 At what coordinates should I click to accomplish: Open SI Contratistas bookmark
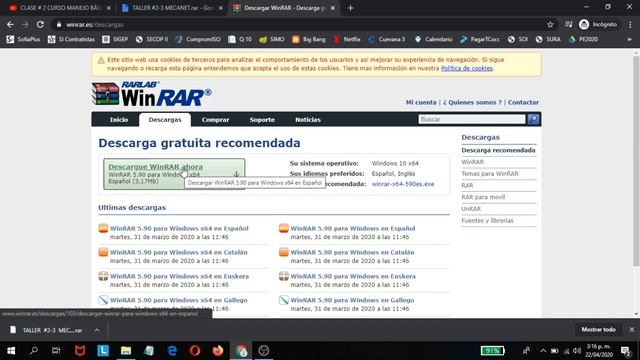(71, 39)
